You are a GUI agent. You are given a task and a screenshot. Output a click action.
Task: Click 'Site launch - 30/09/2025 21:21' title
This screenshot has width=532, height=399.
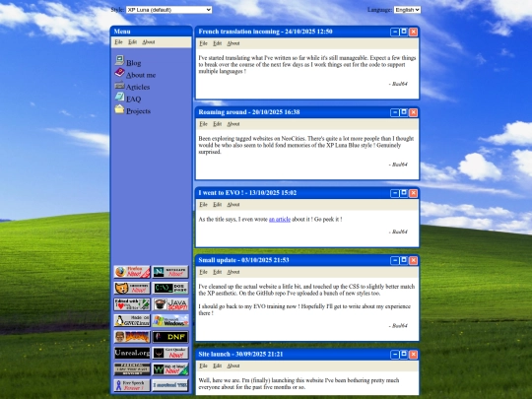click(x=240, y=355)
